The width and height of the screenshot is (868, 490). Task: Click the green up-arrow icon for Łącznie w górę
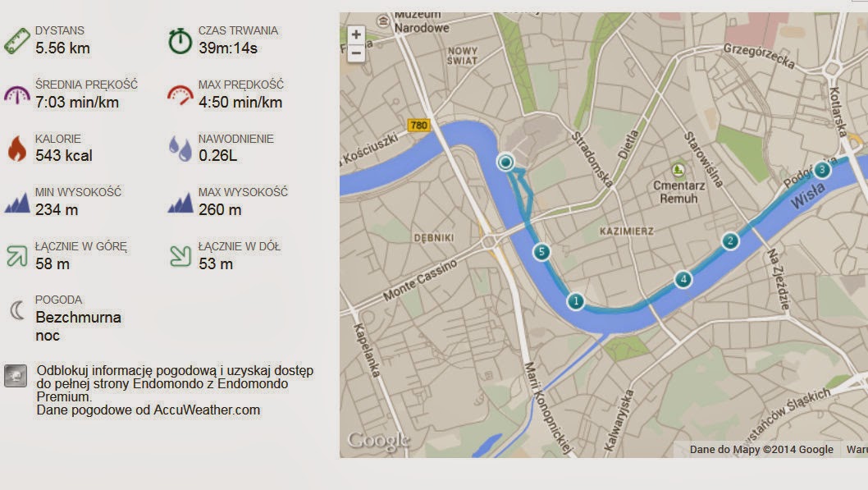click(16, 255)
